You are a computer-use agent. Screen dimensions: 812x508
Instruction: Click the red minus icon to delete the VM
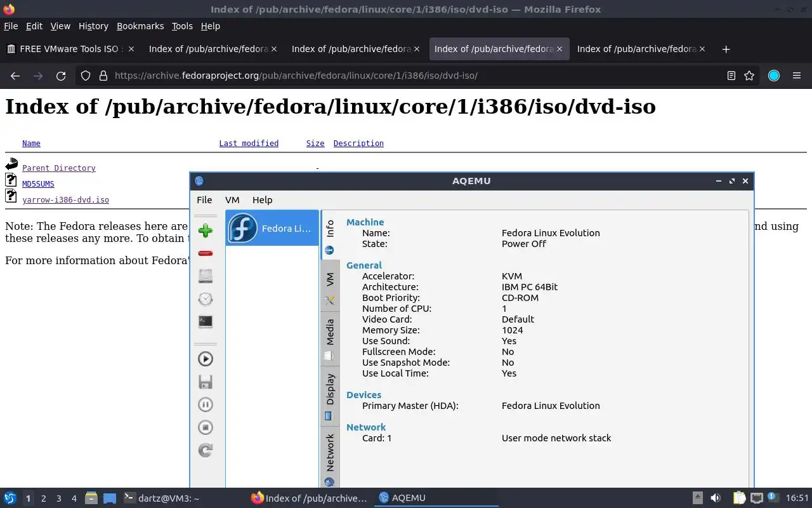click(x=205, y=253)
